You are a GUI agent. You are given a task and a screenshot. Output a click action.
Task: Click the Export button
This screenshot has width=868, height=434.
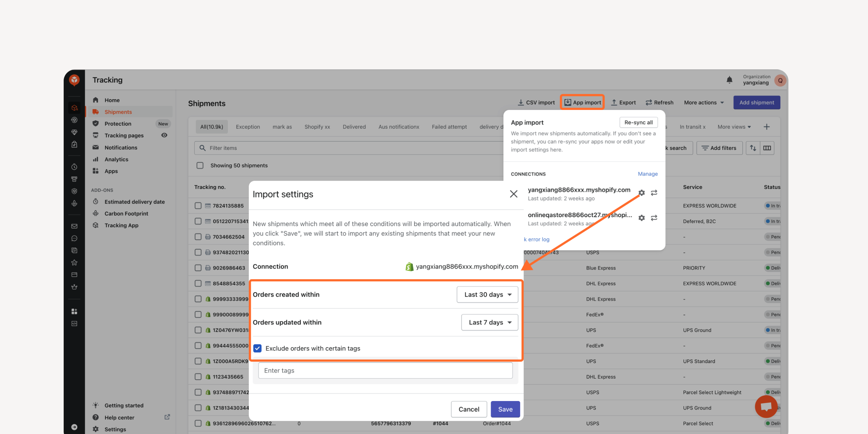623,102
